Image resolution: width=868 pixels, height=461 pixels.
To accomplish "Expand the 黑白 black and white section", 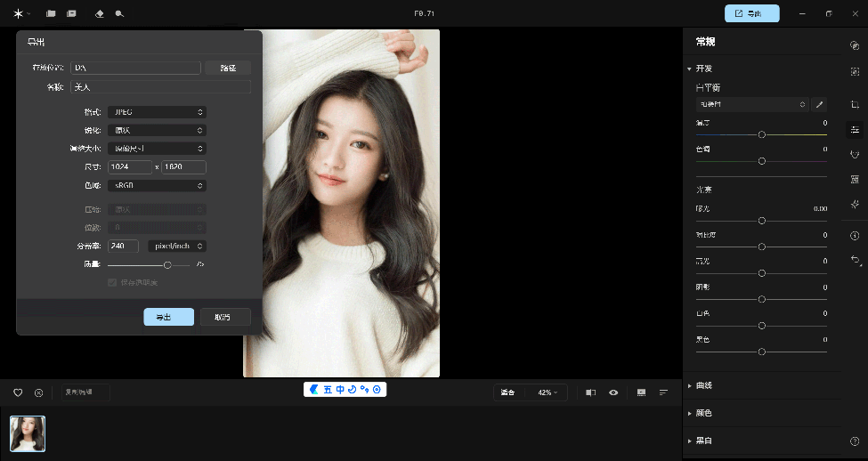I will (690, 441).
